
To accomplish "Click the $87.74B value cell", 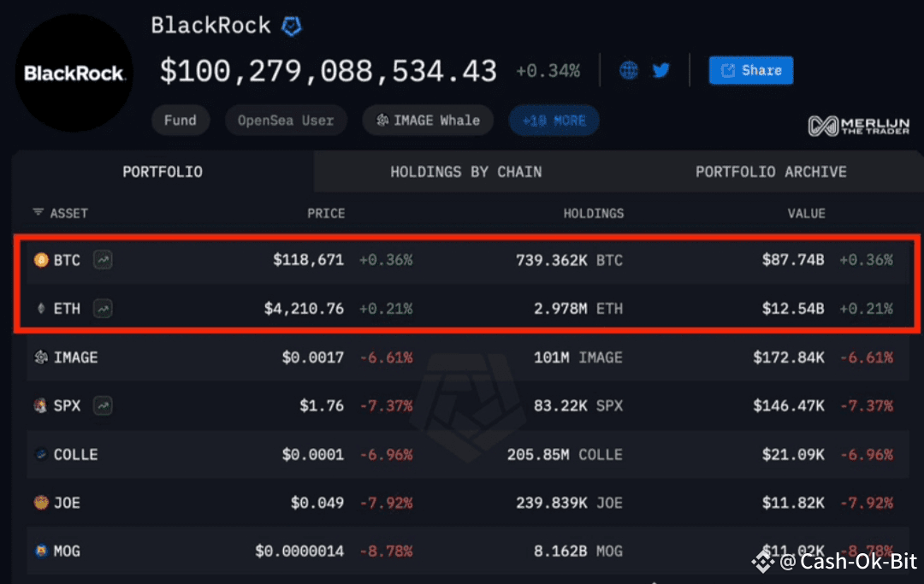I will [x=793, y=260].
